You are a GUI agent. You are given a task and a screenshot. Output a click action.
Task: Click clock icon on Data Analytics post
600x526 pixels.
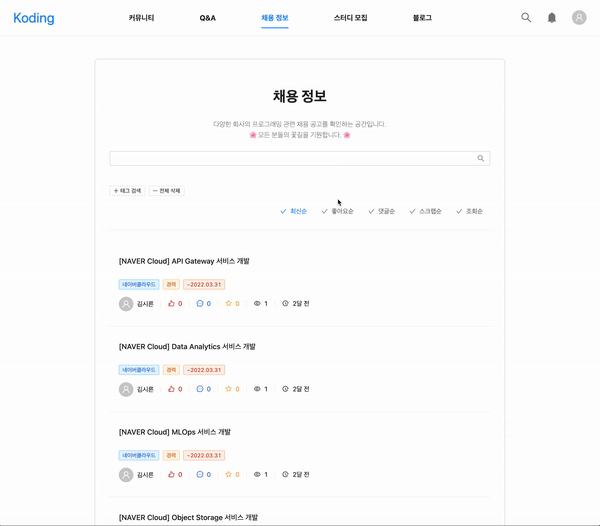click(285, 389)
